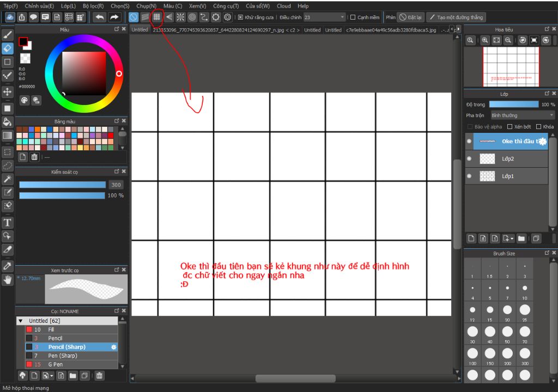Select the Eyedropper tool
558x392 pixels.
coord(8,266)
